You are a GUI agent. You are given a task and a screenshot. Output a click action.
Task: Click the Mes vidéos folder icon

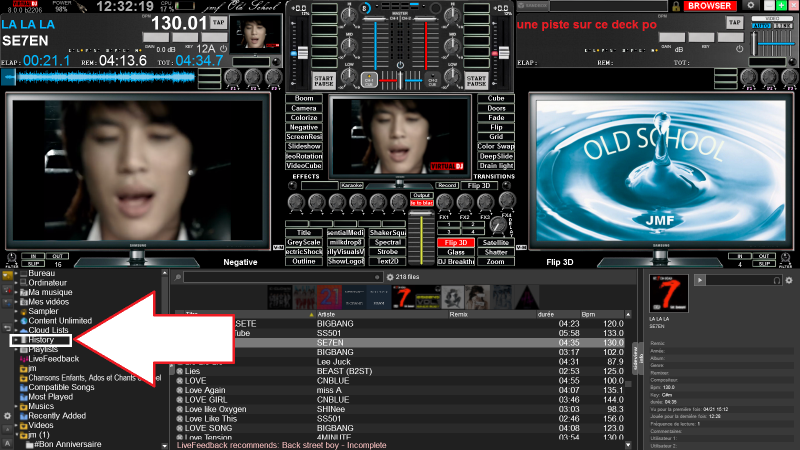tap(23, 302)
